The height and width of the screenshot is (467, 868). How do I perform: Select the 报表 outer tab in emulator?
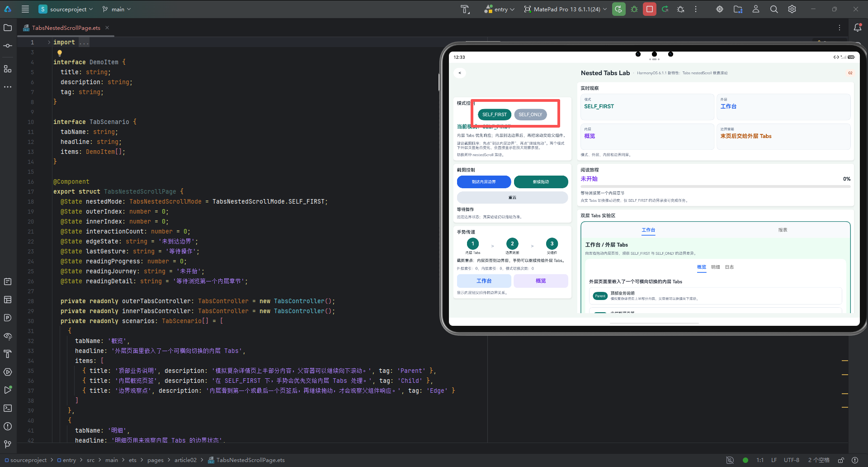tap(783, 230)
